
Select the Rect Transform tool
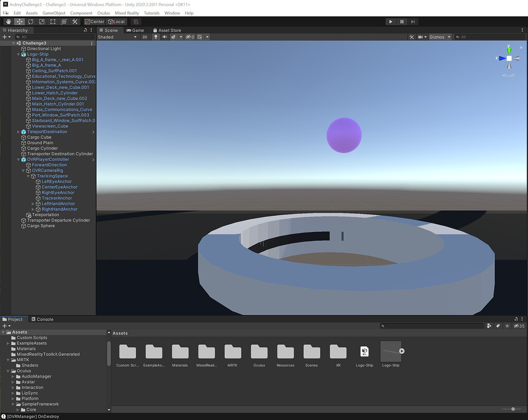[x=53, y=21]
